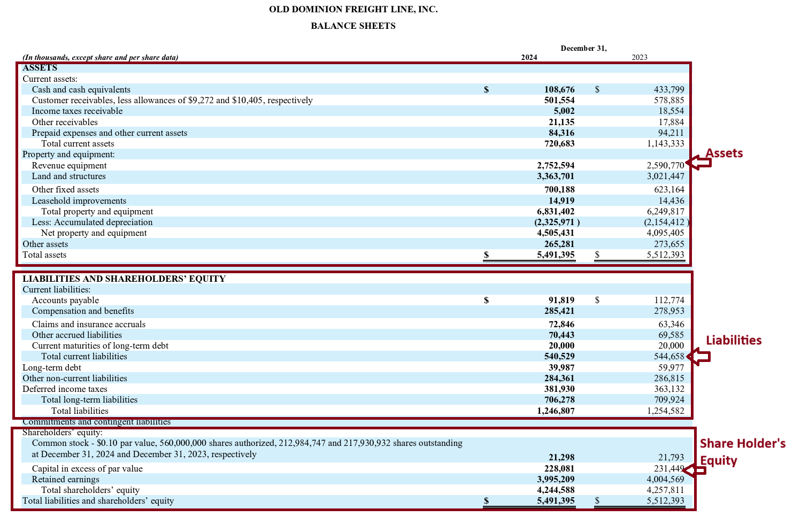Select the 2023 column header
The height and width of the screenshot is (532, 793).
pyautogui.click(x=640, y=57)
